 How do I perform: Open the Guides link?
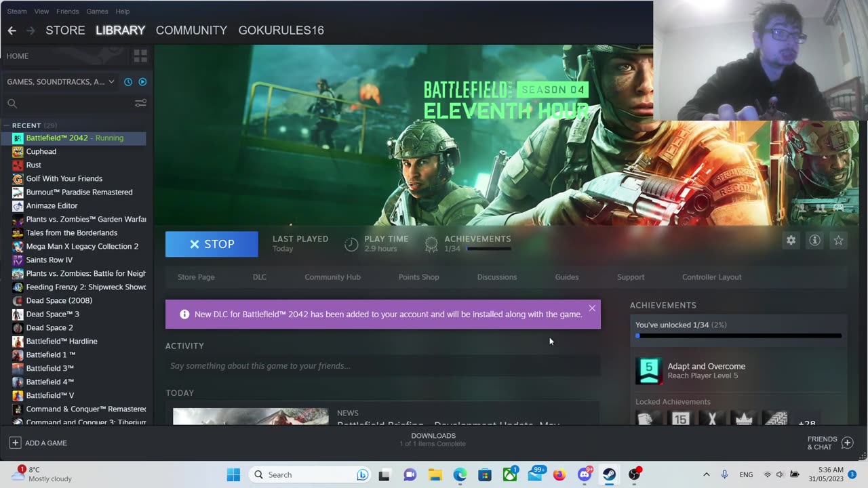pos(567,277)
